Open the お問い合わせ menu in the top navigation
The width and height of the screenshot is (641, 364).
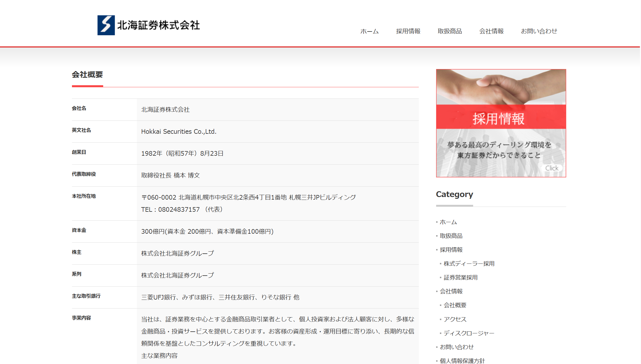pyautogui.click(x=539, y=31)
